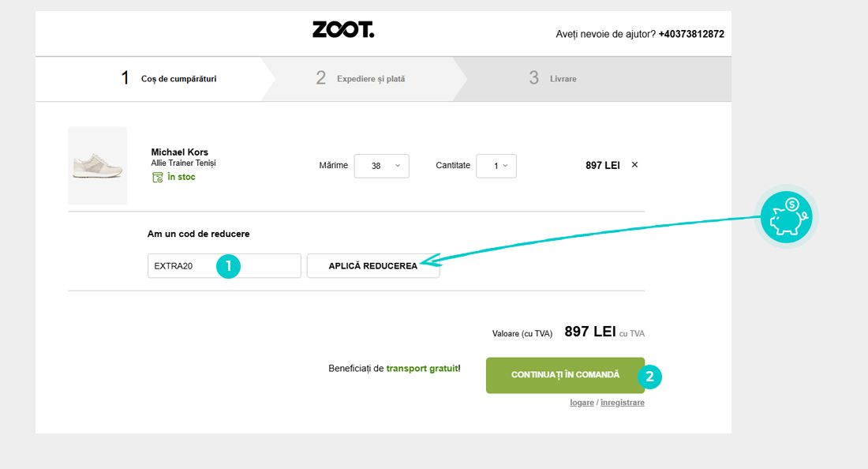Go to step 2 Expediere și plată
Screen dimensions: 868x469
[361, 79]
